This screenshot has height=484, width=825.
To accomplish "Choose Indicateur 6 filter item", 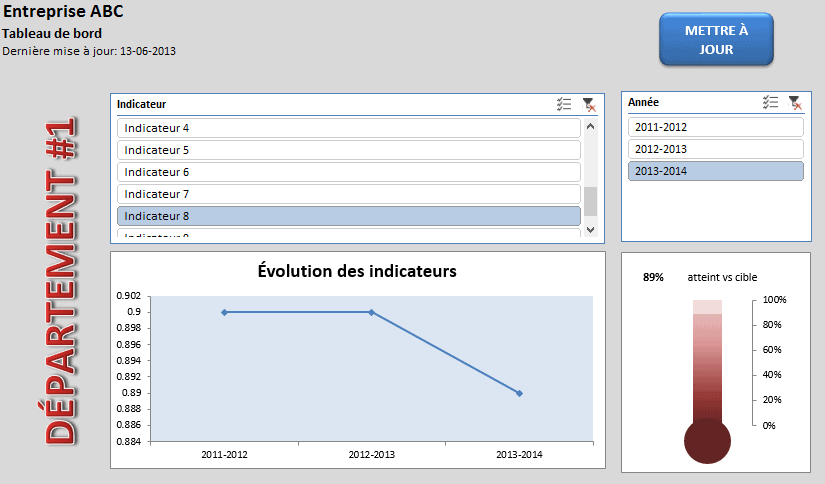I will tap(348, 172).
